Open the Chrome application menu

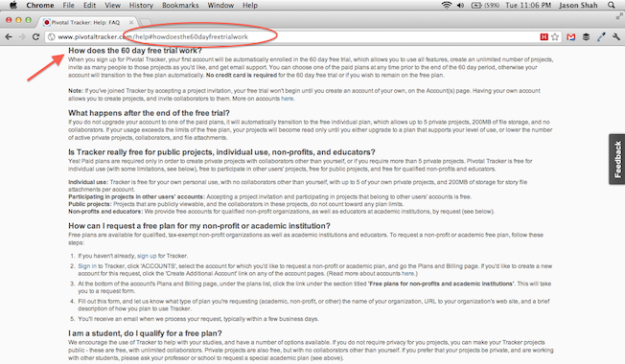pyautogui.click(x=40, y=5)
